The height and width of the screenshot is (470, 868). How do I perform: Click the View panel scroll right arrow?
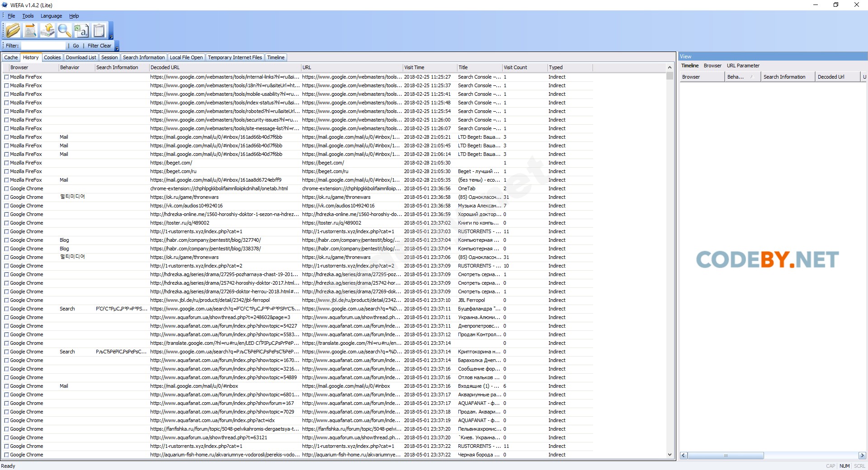pyautogui.click(x=862, y=456)
